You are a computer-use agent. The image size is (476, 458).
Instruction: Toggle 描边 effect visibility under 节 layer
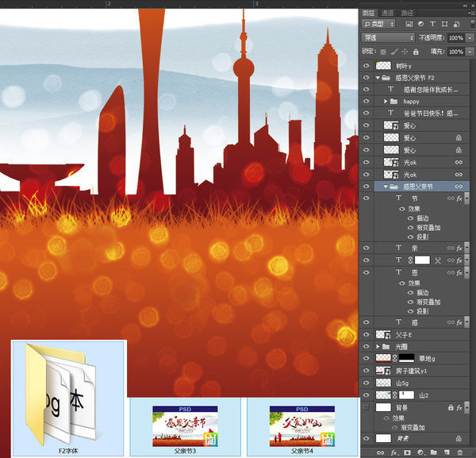click(x=411, y=218)
